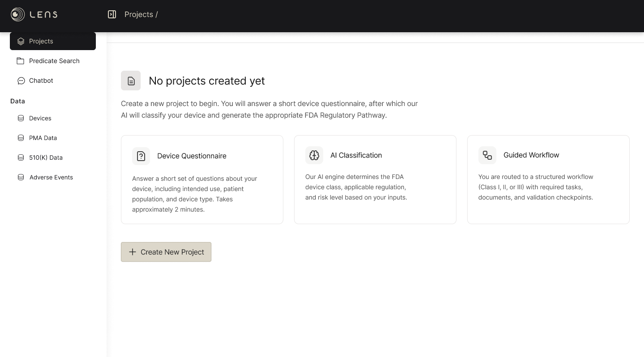Click the Projects breadcrumb in the top bar
Viewport: 644px width, 357px height.
[139, 14]
